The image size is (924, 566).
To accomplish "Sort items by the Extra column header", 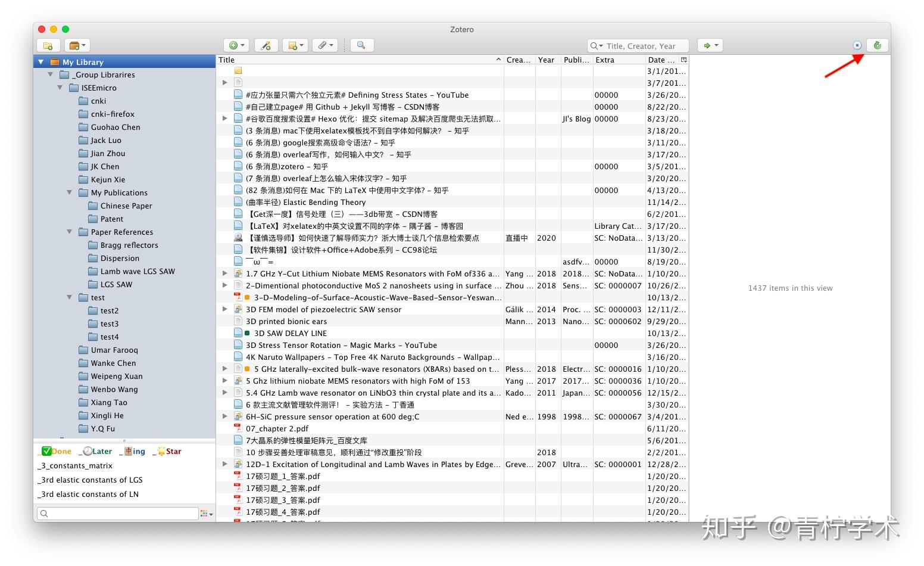I will [x=619, y=60].
